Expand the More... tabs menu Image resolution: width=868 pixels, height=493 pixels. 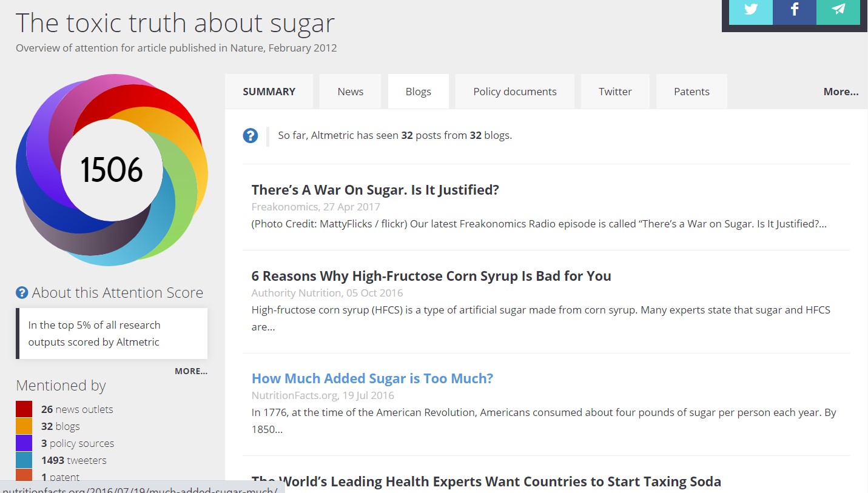click(841, 92)
